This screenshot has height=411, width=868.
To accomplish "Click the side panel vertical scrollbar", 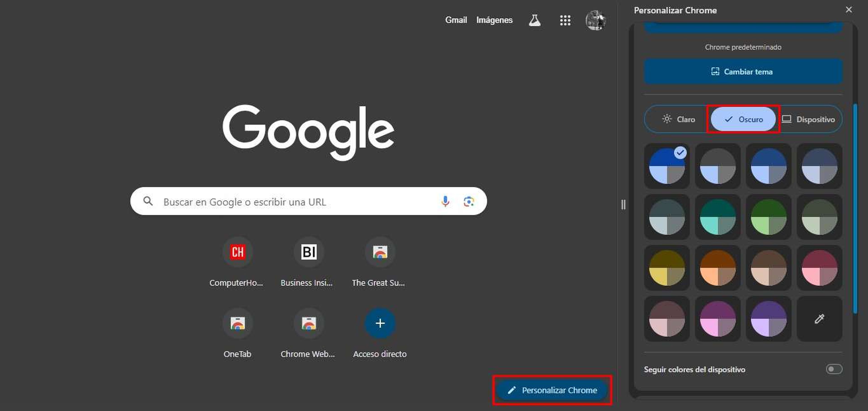I will coord(855,209).
